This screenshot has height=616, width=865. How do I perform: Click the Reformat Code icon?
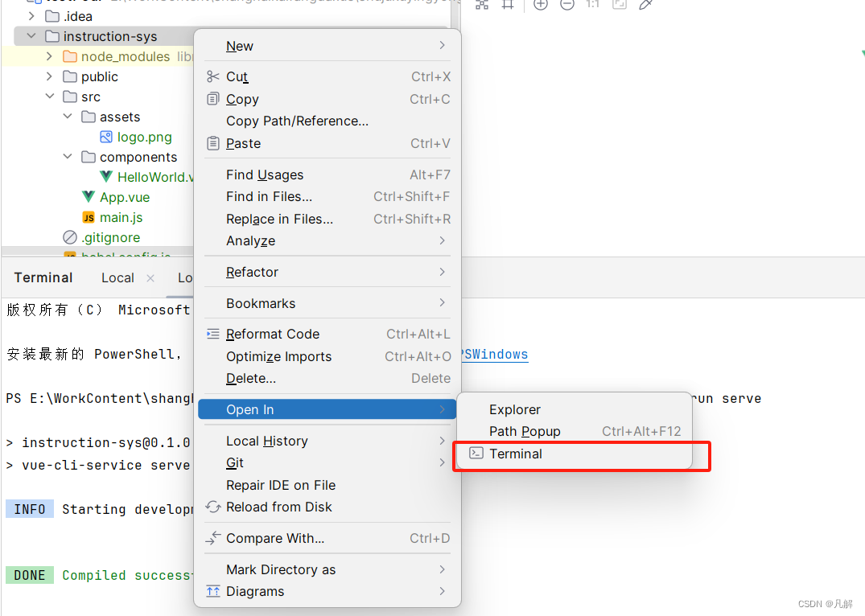coord(213,334)
